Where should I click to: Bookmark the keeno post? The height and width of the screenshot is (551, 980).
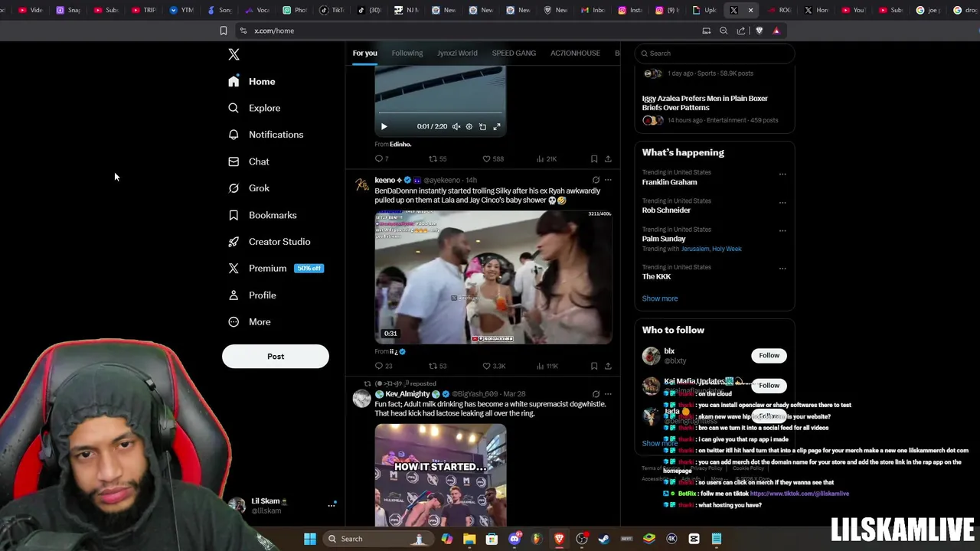coord(594,367)
